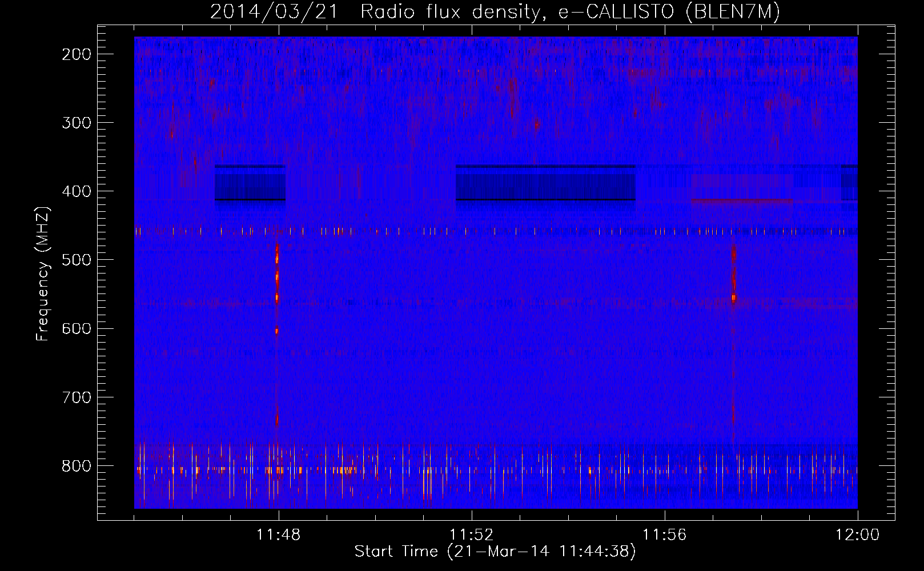Select the 400 frequency tick label
Viewport: 924px width, 571px height.
pos(77,191)
